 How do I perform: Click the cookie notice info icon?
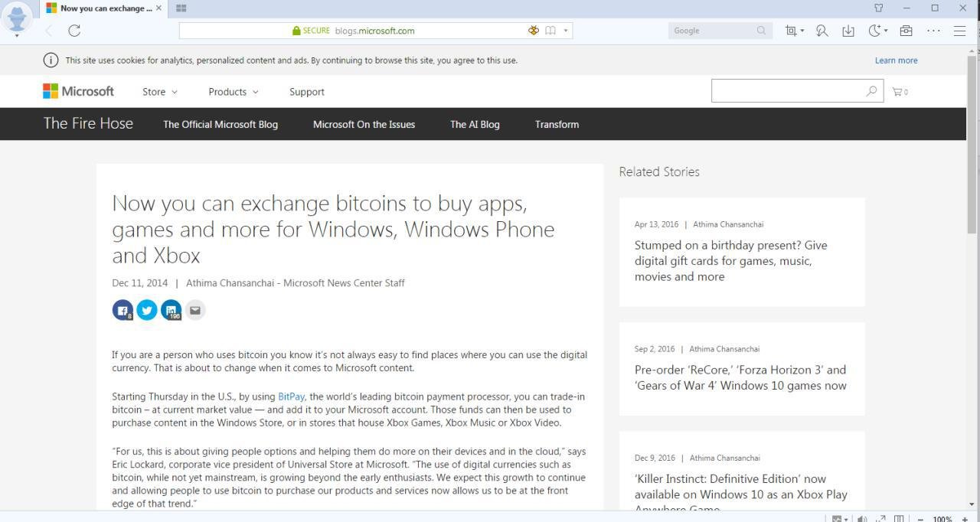click(51, 60)
